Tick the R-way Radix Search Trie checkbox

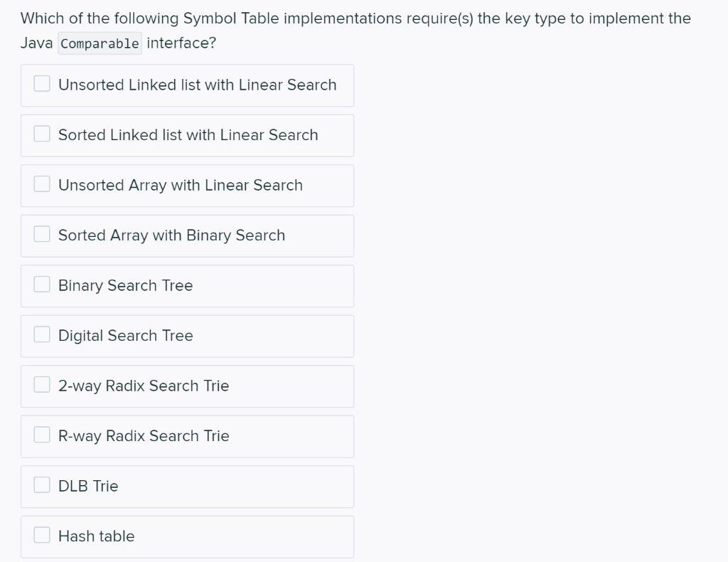click(x=42, y=435)
